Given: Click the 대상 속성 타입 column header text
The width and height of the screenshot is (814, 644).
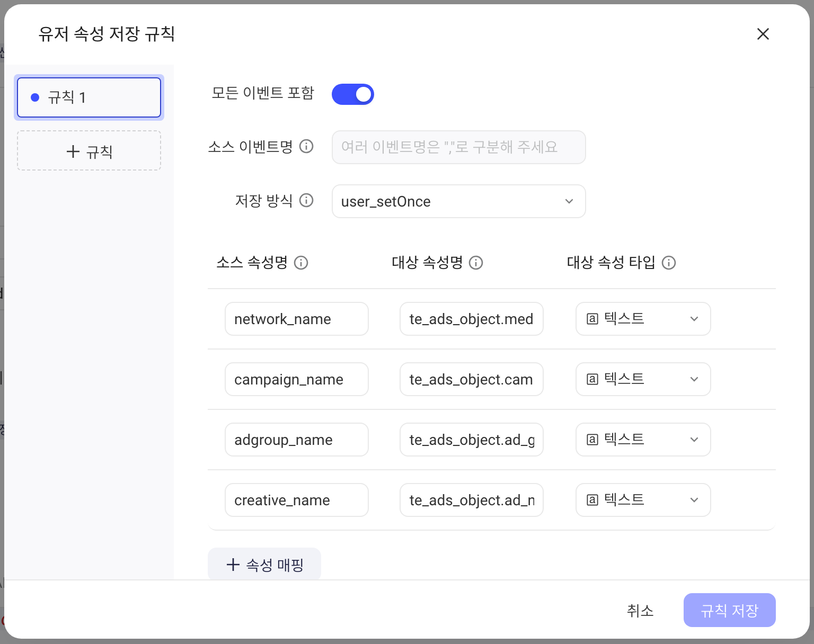Looking at the screenshot, I should (611, 263).
